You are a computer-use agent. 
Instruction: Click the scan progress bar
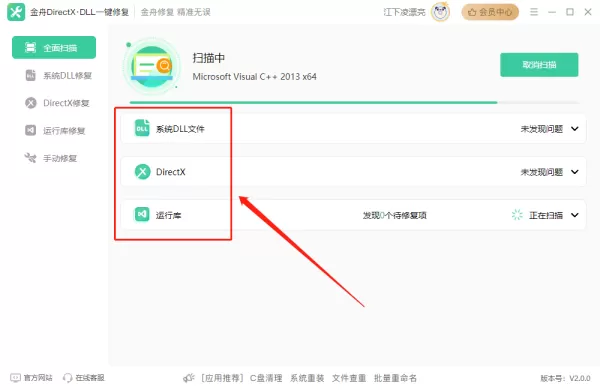coord(354,103)
